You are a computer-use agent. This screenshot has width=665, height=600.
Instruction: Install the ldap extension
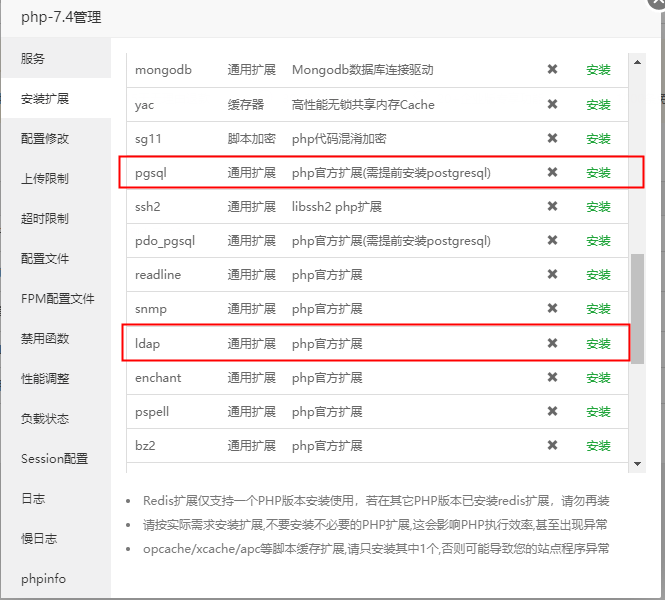point(598,344)
